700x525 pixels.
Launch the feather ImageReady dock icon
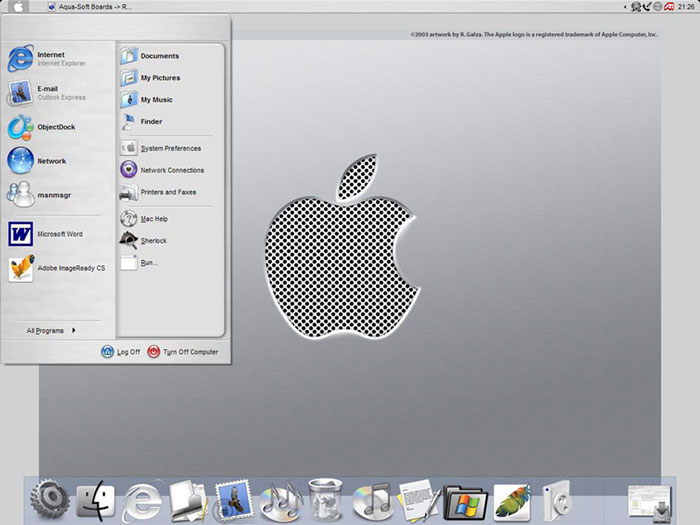pos(512,502)
